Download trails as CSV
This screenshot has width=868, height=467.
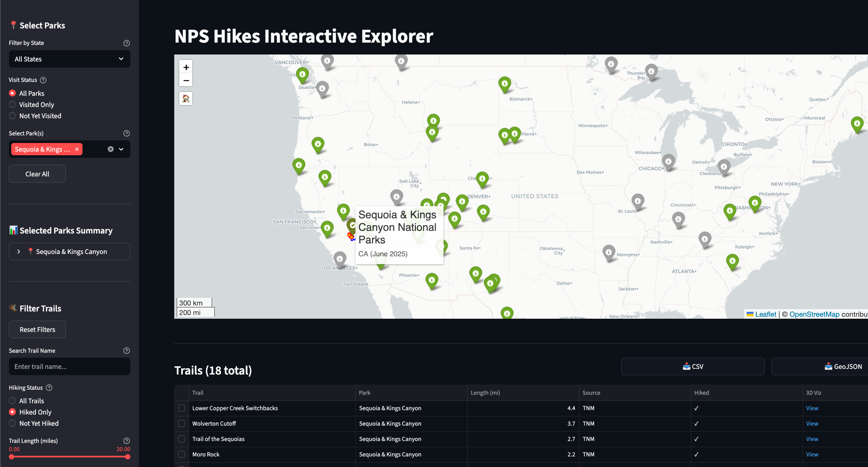[x=692, y=367]
